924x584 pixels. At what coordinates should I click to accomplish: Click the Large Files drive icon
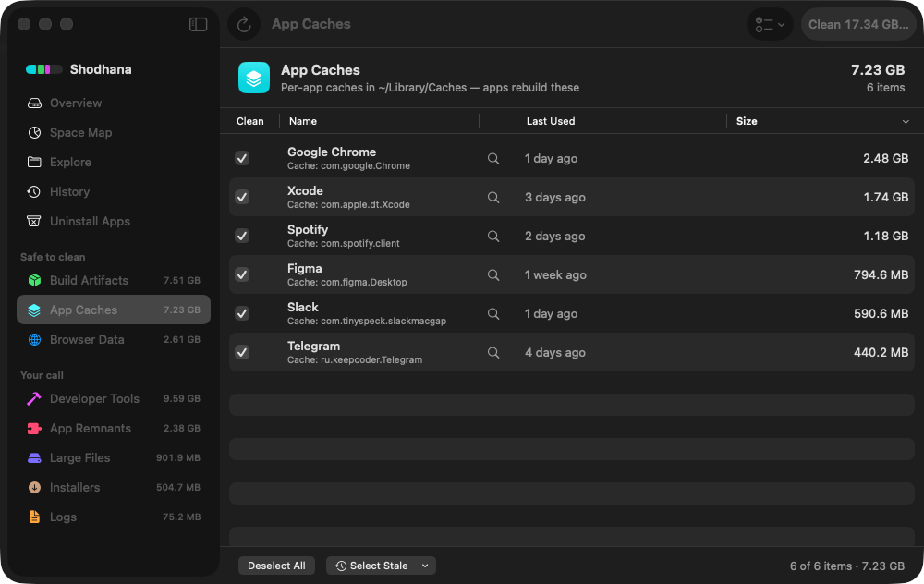click(x=34, y=458)
